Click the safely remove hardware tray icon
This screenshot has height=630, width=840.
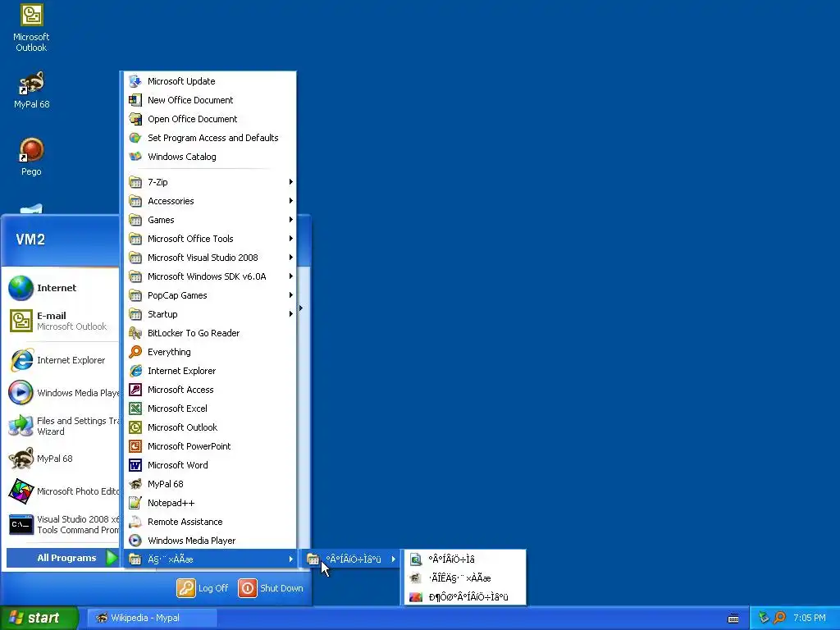(764, 618)
